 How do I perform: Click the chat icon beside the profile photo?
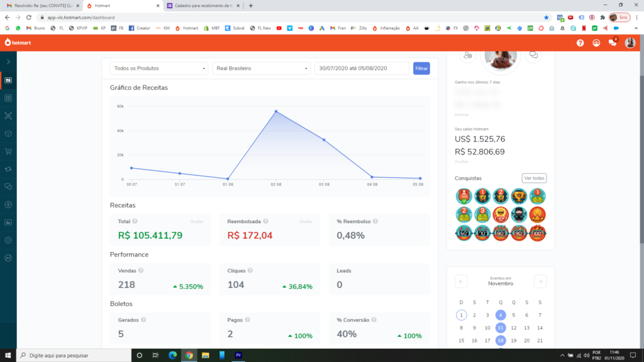[x=533, y=55]
